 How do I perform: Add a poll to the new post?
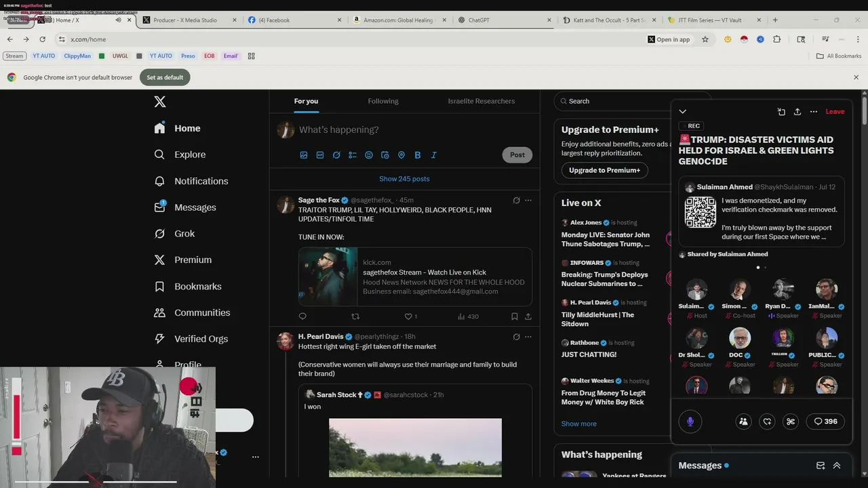[353, 155]
